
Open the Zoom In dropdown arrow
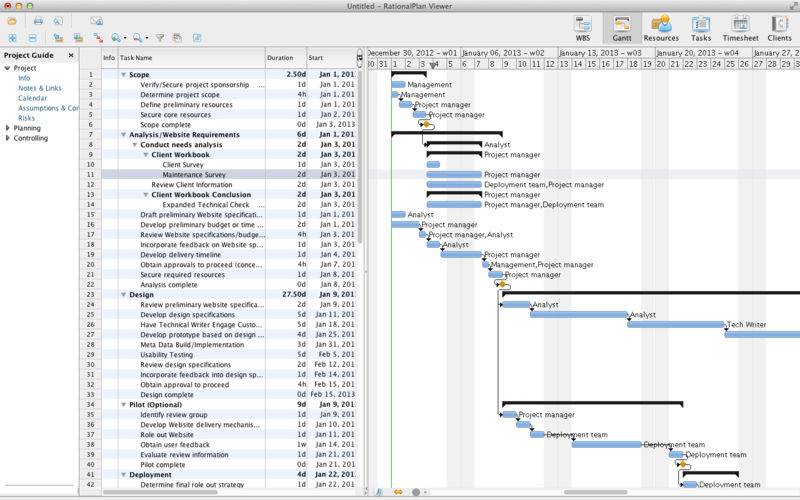[125, 38]
